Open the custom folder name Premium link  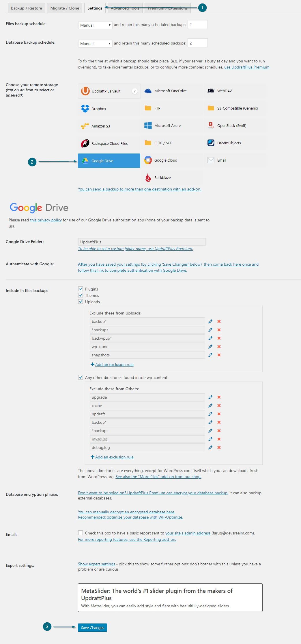pos(135,249)
